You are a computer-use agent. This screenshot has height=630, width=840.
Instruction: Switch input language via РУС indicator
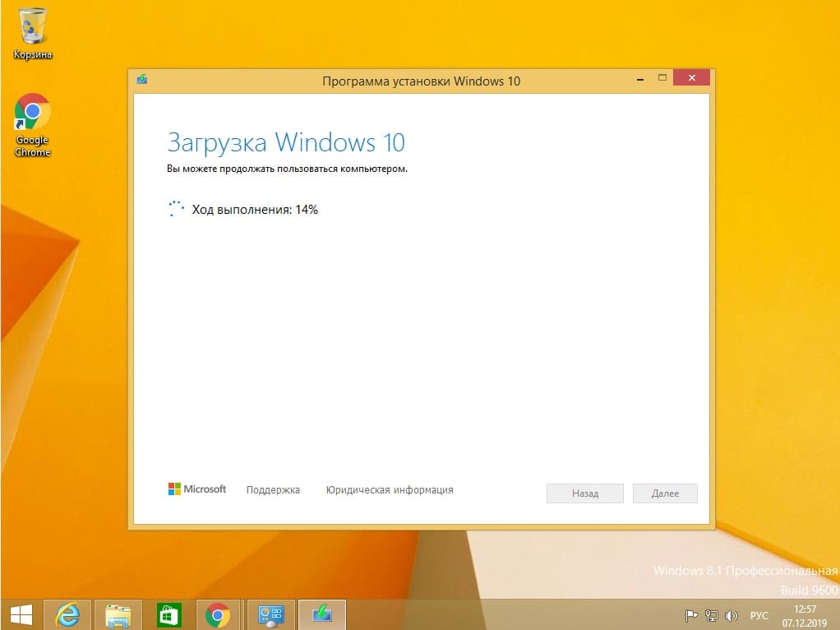coord(759,615)
